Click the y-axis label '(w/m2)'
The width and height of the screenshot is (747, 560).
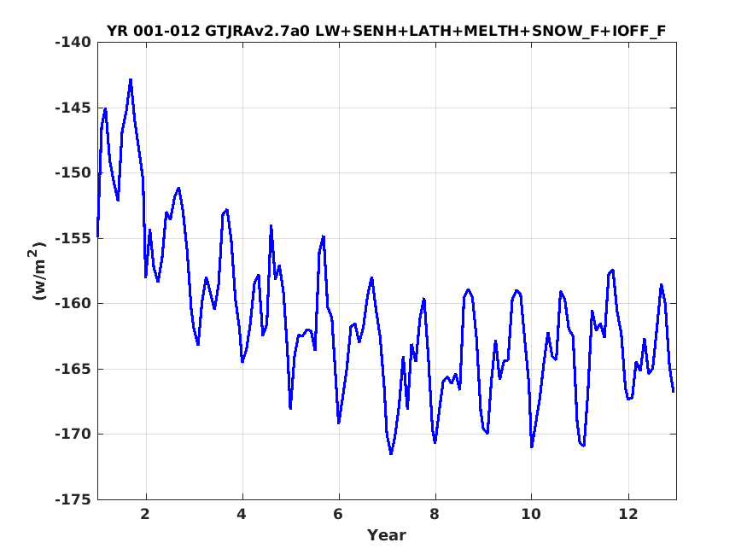click(38, 271)
